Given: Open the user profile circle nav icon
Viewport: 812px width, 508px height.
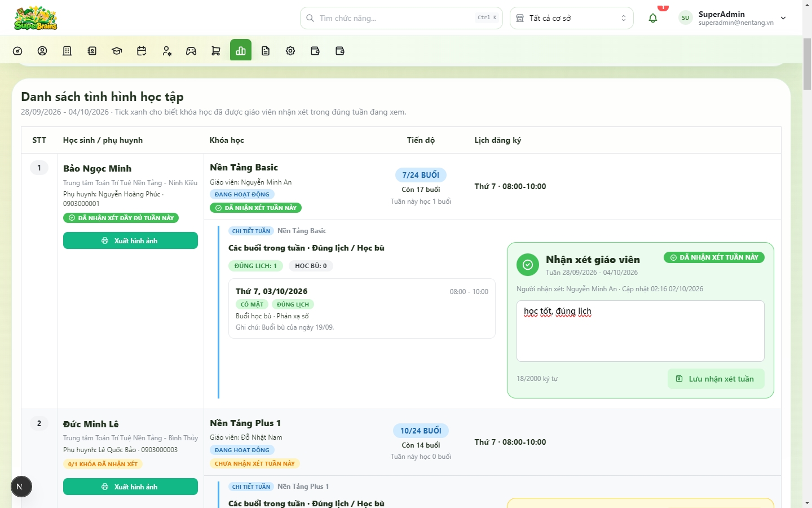Looking at the screenshot, I should coord(42,51).
